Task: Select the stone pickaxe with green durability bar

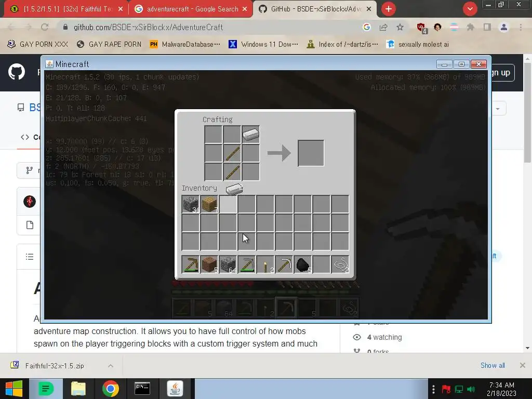Action: (247, 264)
